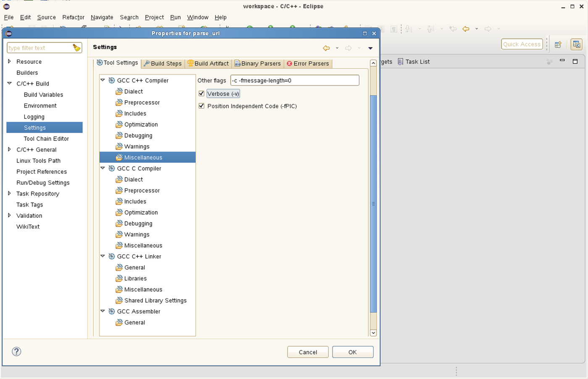Select Build Variables in sidebar

43,94
